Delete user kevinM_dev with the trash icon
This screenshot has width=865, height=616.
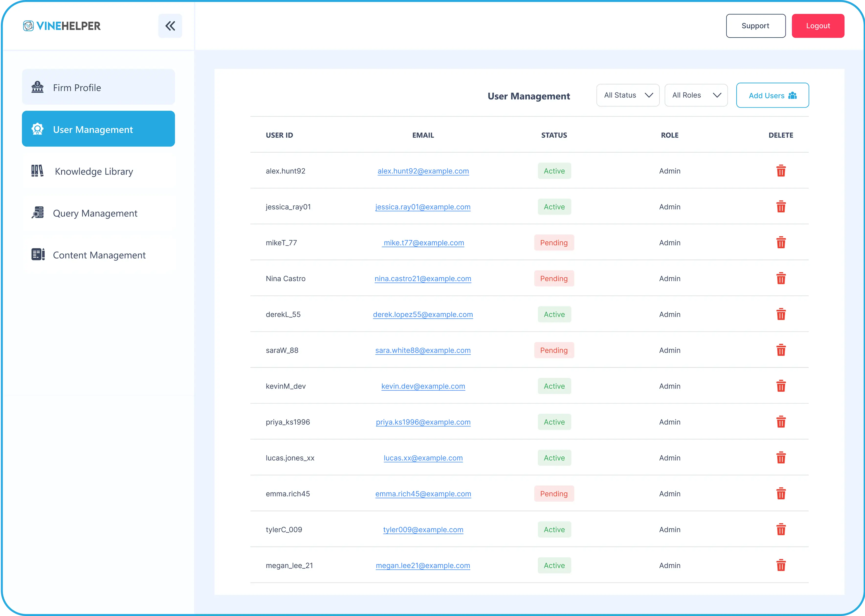(x=781, y=386)
